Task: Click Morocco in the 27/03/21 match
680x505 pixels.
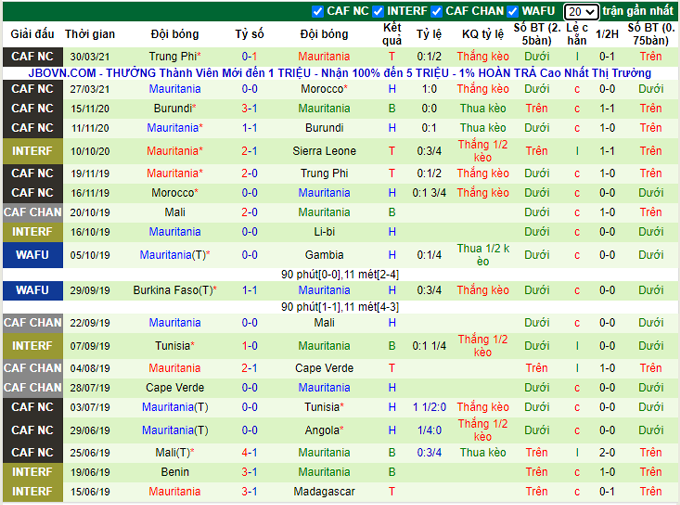Action: [322, 89]
